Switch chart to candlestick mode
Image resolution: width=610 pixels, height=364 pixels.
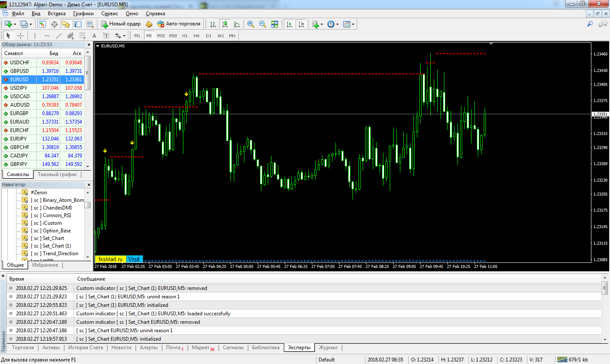(225, 24)
